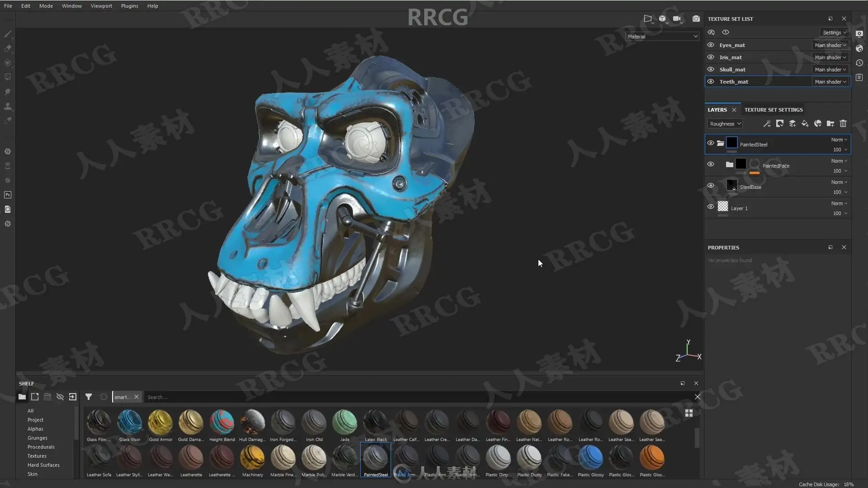
Task: Click the shelf filter funnel icon
Action: pyautogui.click(x=89, y=397)
